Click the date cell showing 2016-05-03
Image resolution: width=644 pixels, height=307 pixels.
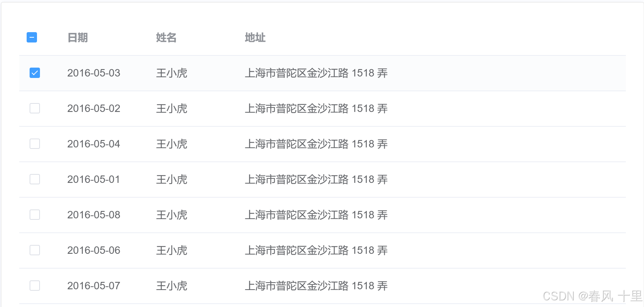(x=94, y=73)
